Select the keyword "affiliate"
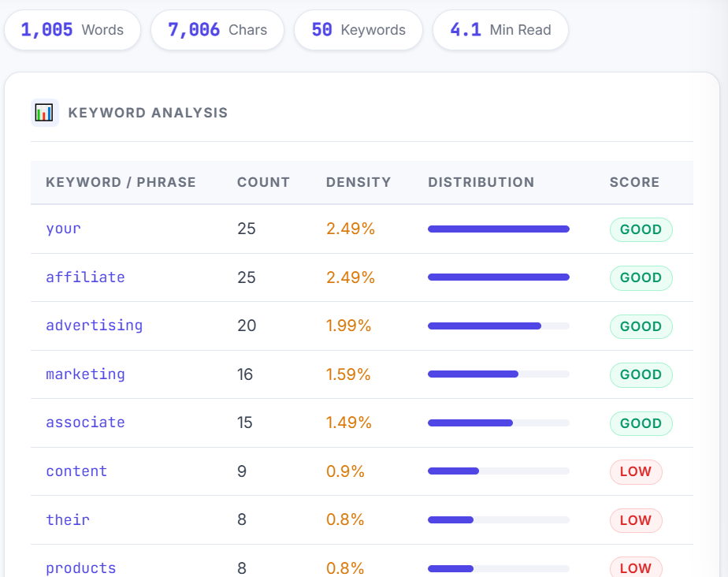This screenshot has height=577, width=728. pos(85,277)
